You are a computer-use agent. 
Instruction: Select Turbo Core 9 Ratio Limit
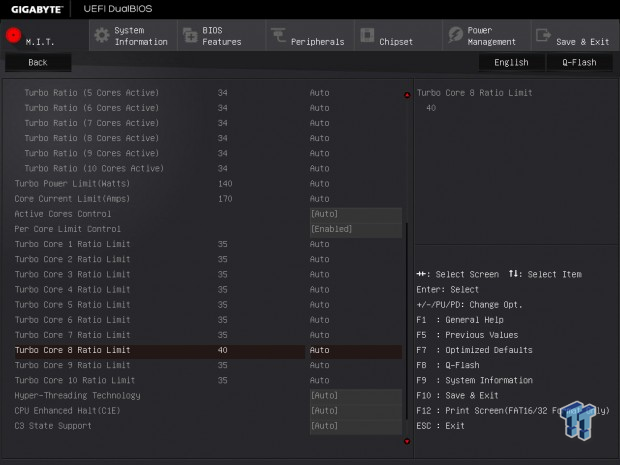click(208, 365)
